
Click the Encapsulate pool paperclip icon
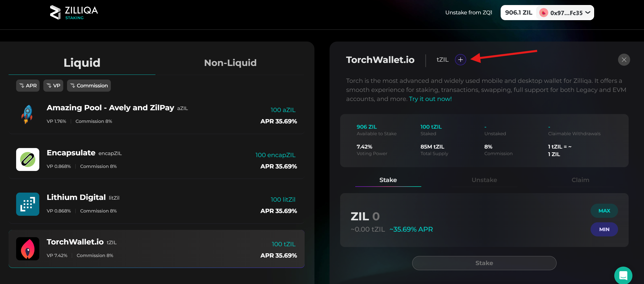coord(27,159)
